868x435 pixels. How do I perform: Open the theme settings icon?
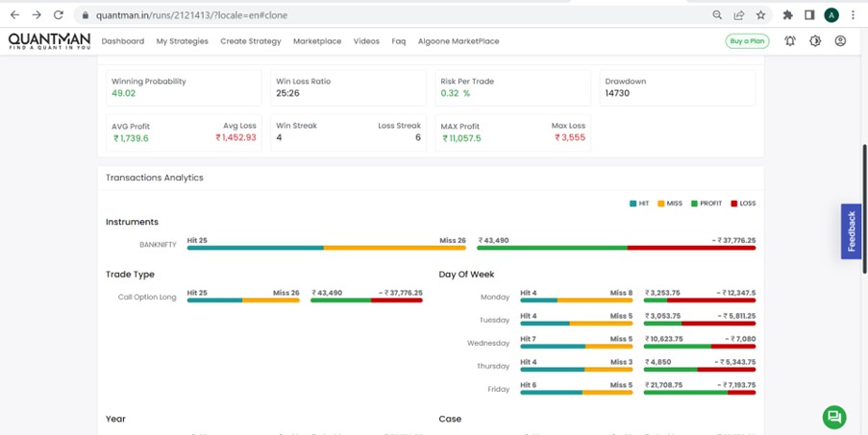(815, 41)
